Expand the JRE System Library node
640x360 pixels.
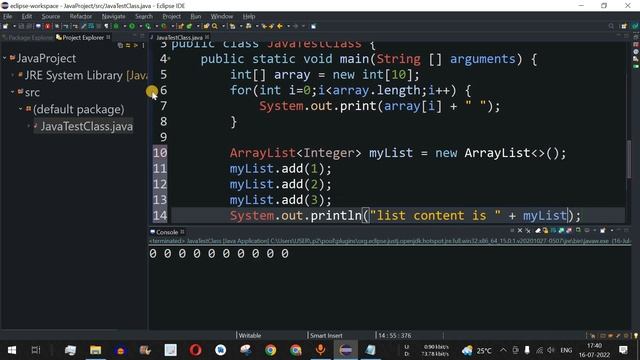point(13,75)
